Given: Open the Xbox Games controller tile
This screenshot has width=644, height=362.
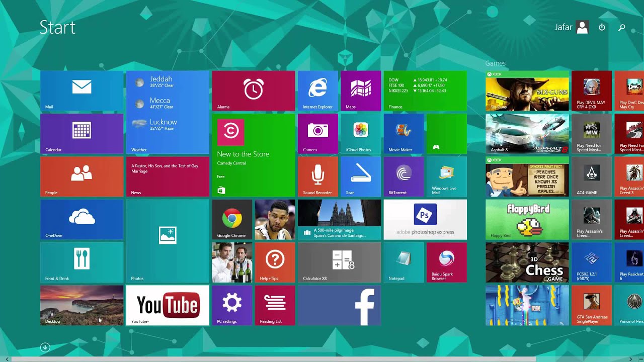Looking at the screenshot, I should point(447,134).
